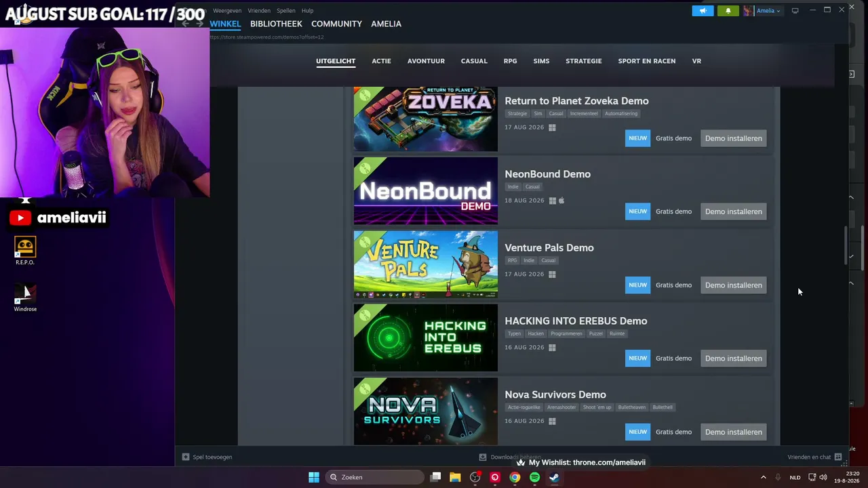The image size is (868, 488).
Task: Click the Zoeken taskbar search box
Action: [375, 477]
